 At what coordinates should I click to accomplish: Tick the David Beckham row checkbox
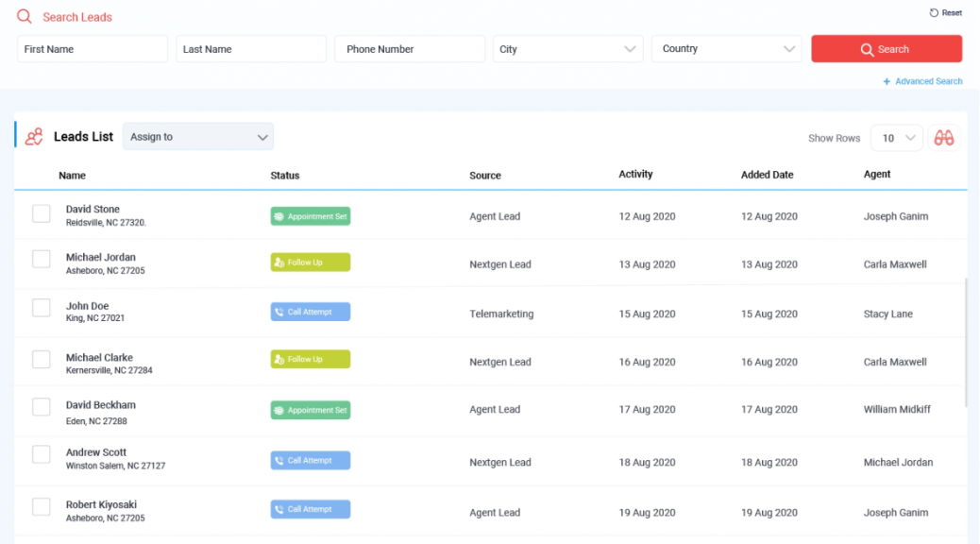tap(42, 407)
